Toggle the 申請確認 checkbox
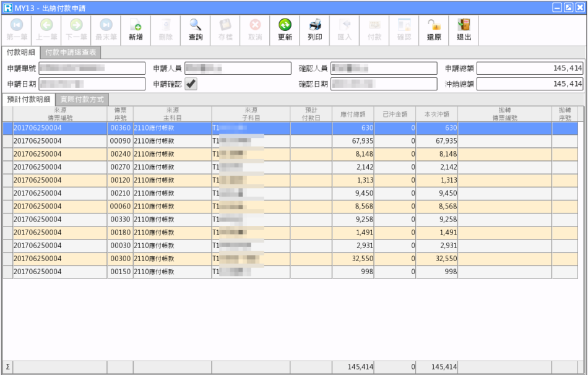 click(x=191, y=84)
